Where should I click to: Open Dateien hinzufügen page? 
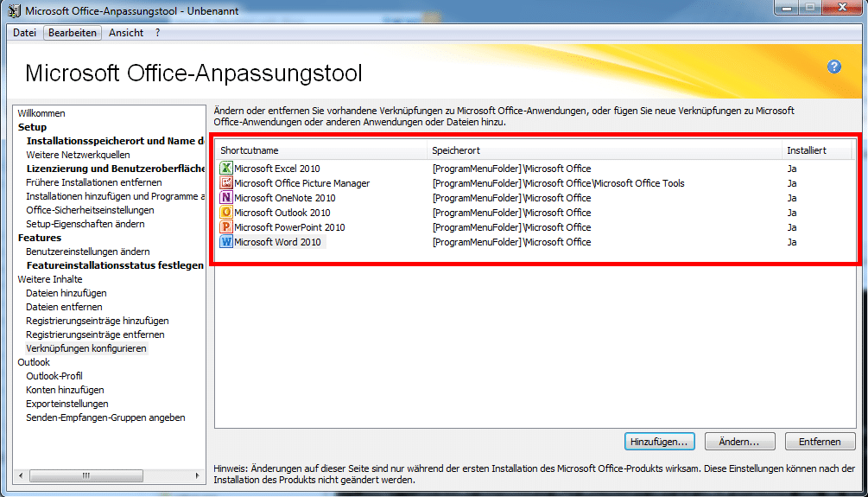pyautogui.click(x=67, y=293)
